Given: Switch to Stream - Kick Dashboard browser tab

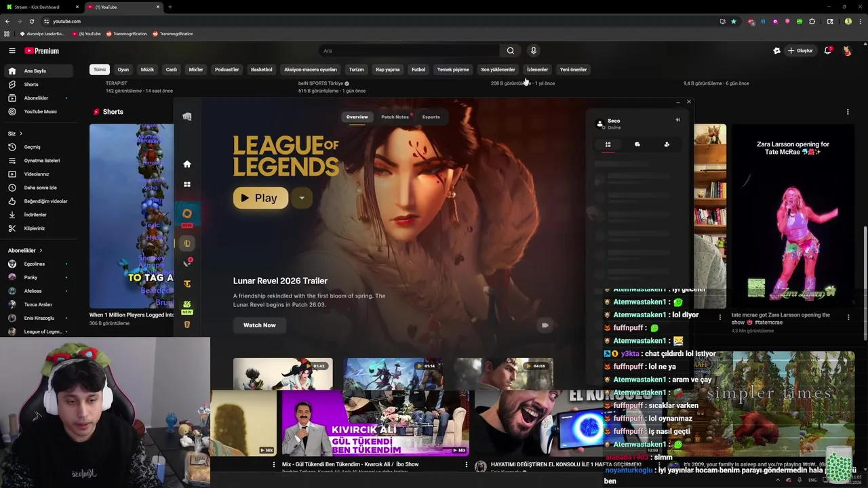Looking at the screenshot, I should [x=41, y=7].
